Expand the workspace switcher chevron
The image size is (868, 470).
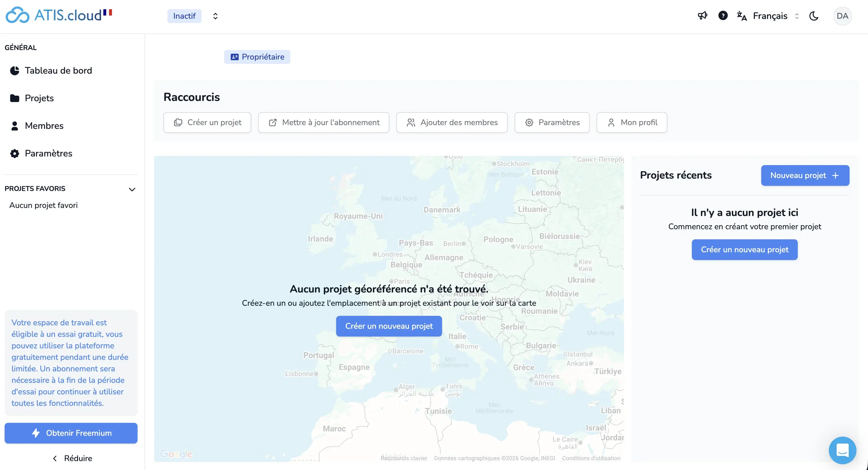click(215, 16)
